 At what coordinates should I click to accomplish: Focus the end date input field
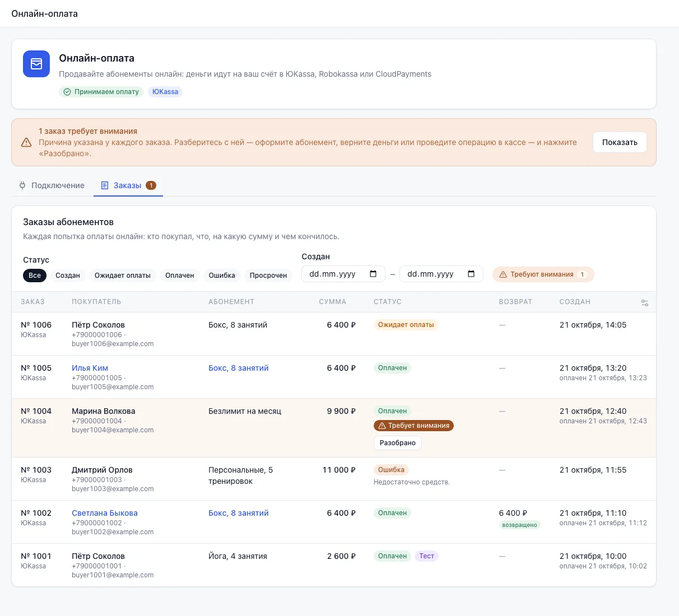441,274
